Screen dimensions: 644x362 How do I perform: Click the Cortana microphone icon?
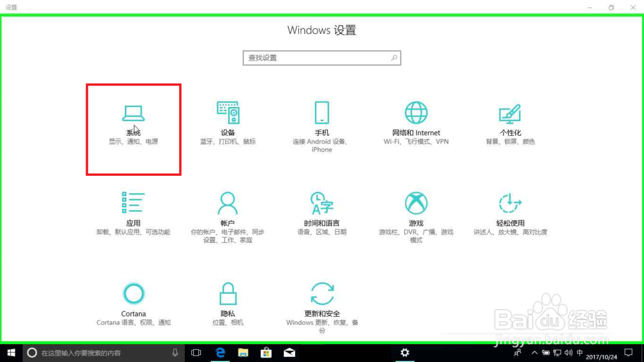click(175, 352)
